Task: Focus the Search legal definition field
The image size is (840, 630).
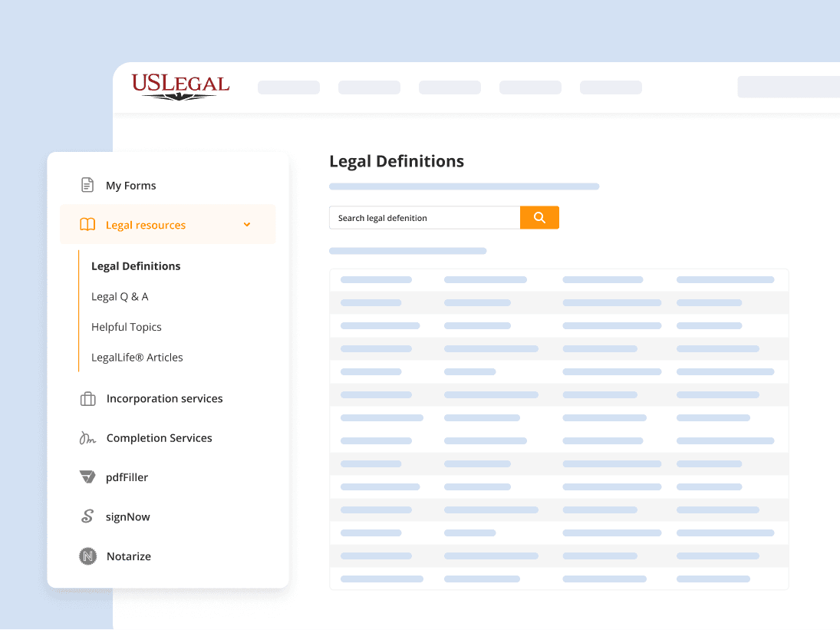Action: (x=424, y=218)
